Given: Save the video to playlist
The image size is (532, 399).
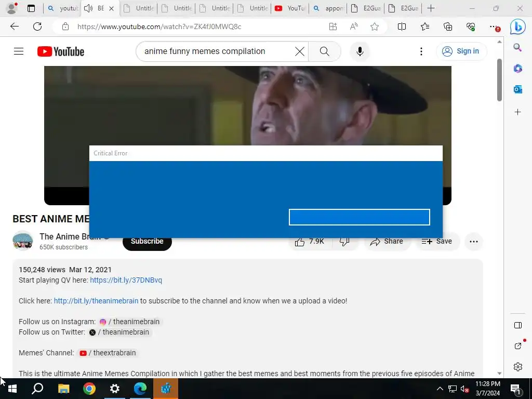Looking at the screenshot, I should (437, 242).
